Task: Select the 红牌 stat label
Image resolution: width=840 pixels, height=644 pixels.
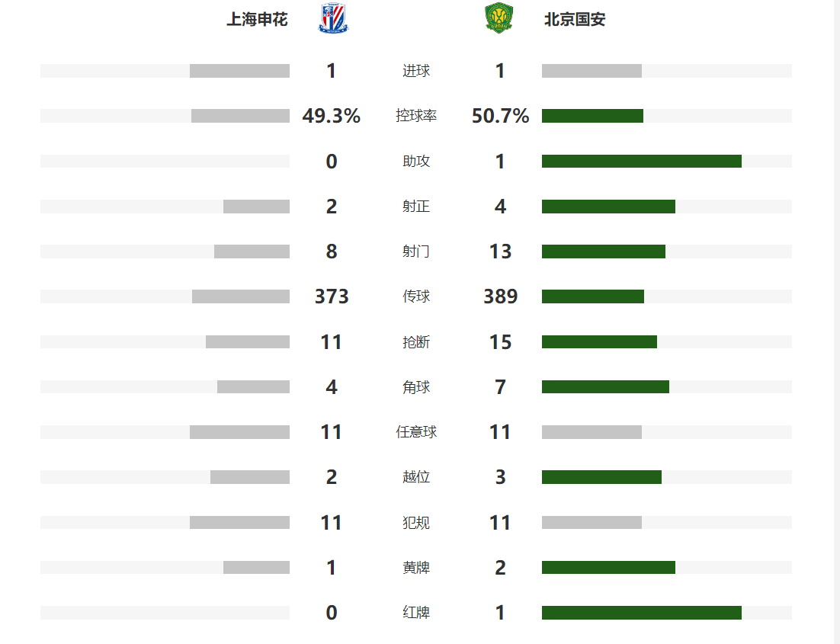Action: pos(416,613)
